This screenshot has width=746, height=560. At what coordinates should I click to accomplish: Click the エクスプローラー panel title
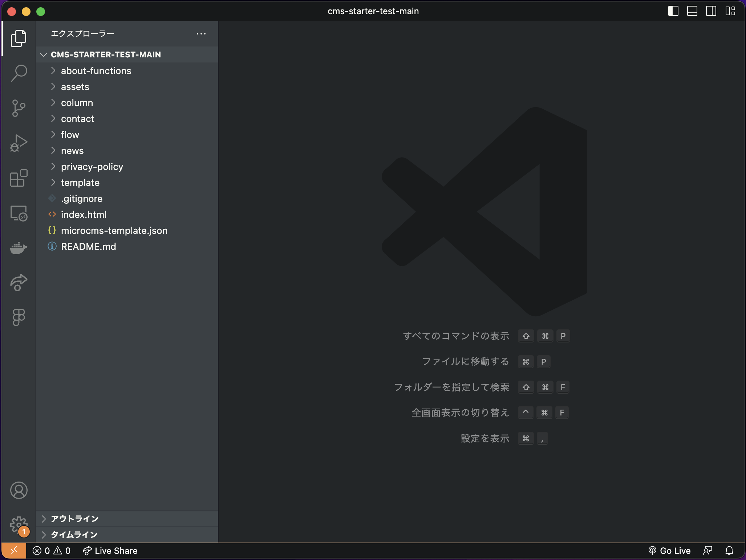click(x=82, y=34)
